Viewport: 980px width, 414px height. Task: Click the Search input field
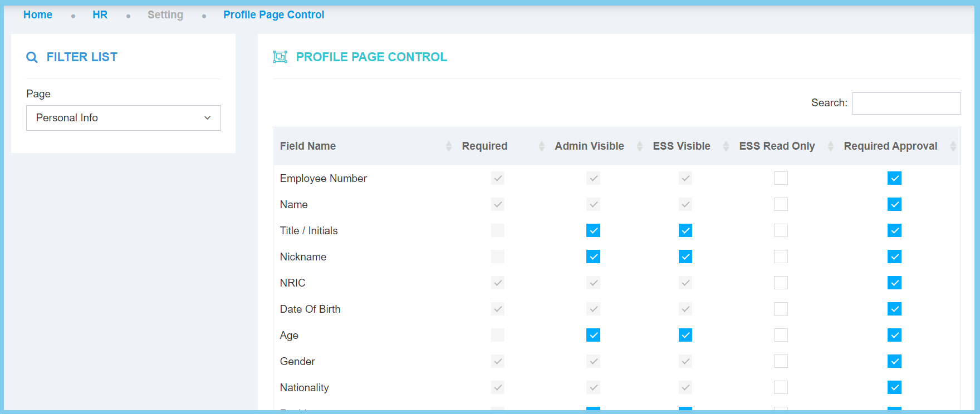906,103
